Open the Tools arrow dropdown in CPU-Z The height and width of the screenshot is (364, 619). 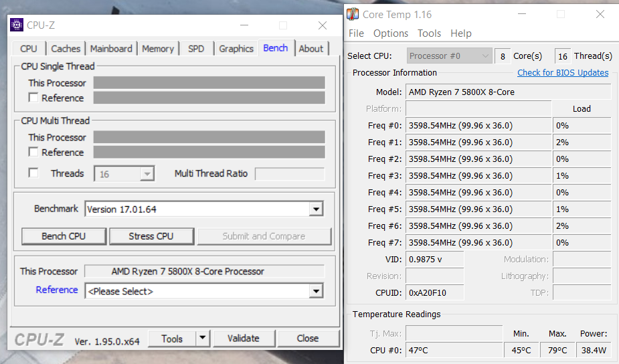(203, 339)
